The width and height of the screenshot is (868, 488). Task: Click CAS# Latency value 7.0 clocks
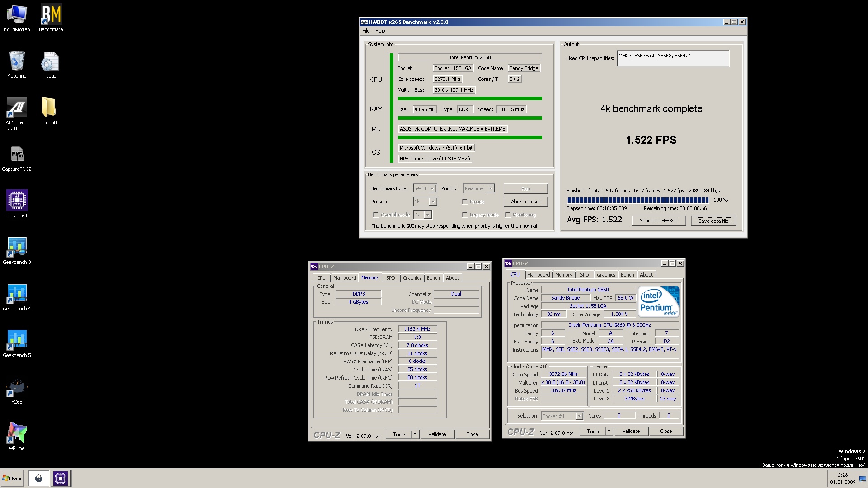tap(417, 345)
